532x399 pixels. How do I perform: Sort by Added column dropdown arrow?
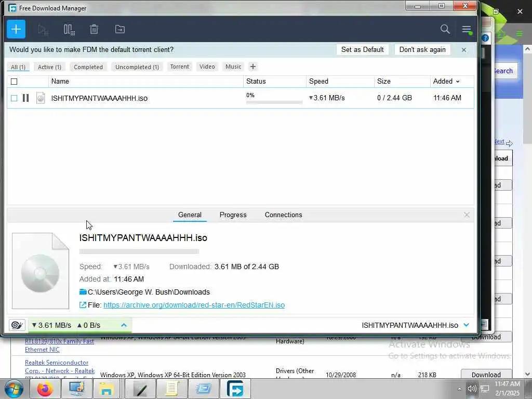(x=458, y=82)
